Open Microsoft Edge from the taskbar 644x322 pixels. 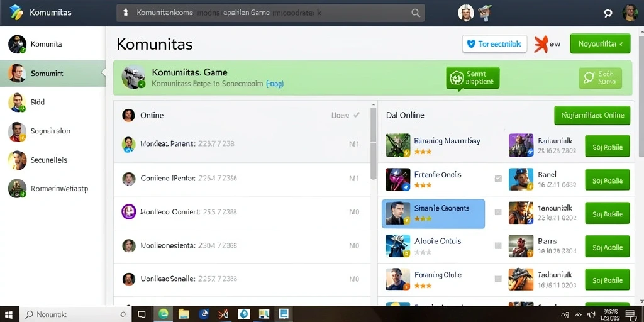point(164,314)
